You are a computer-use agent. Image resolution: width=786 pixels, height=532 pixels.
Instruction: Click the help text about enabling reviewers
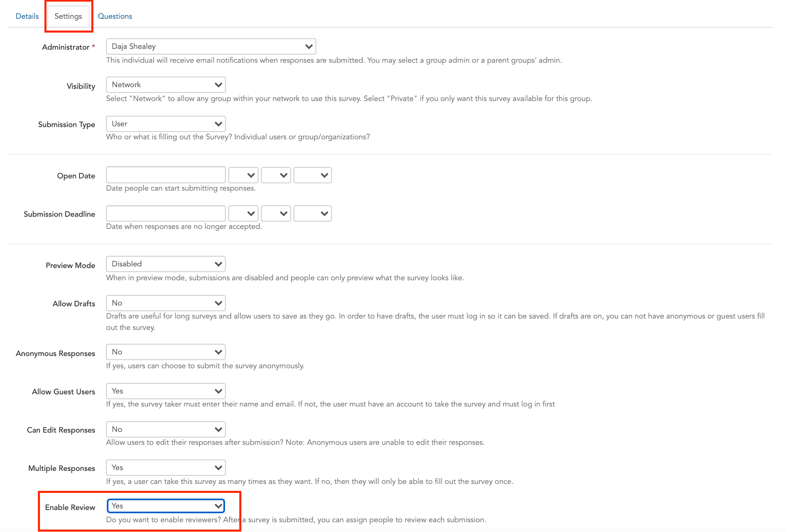point(296,520)
